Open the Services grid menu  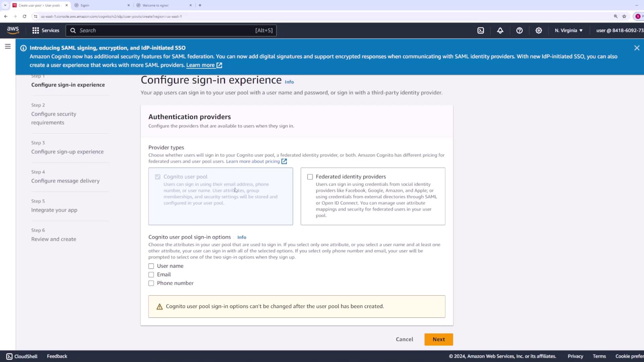[x=46, y=31]
